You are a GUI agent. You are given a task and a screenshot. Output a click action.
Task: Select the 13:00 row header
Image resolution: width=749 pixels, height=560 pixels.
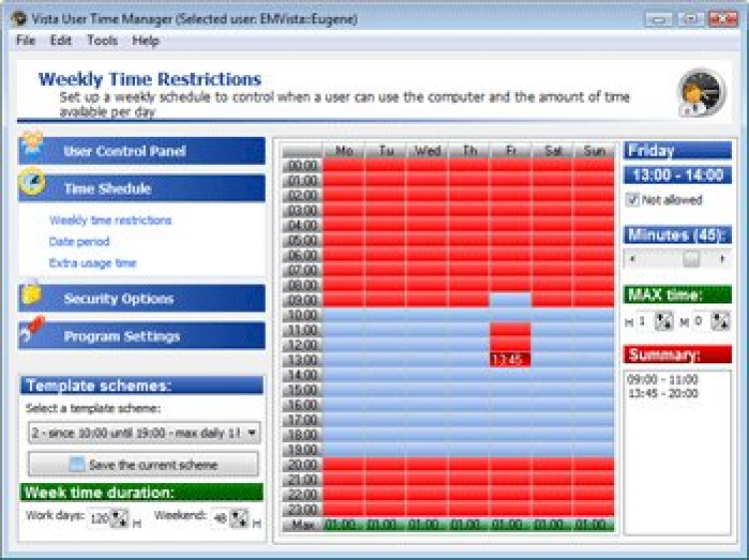click(303, 359)
